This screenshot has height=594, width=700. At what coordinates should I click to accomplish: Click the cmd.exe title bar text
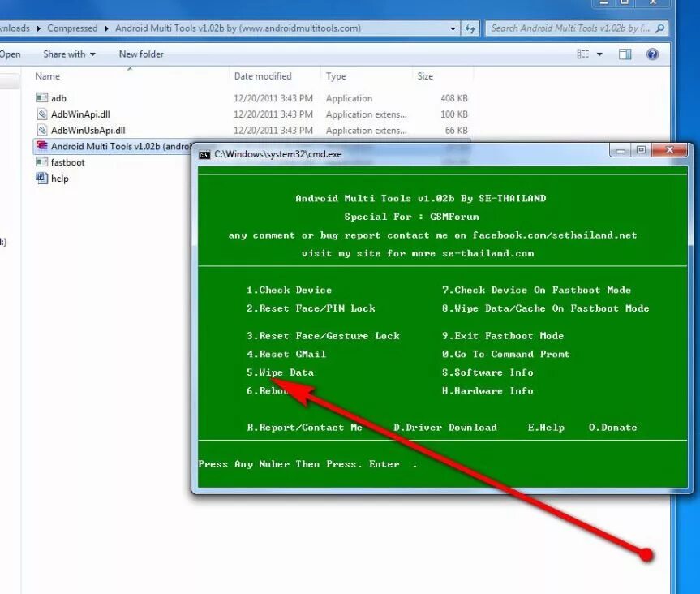(277, 154)
